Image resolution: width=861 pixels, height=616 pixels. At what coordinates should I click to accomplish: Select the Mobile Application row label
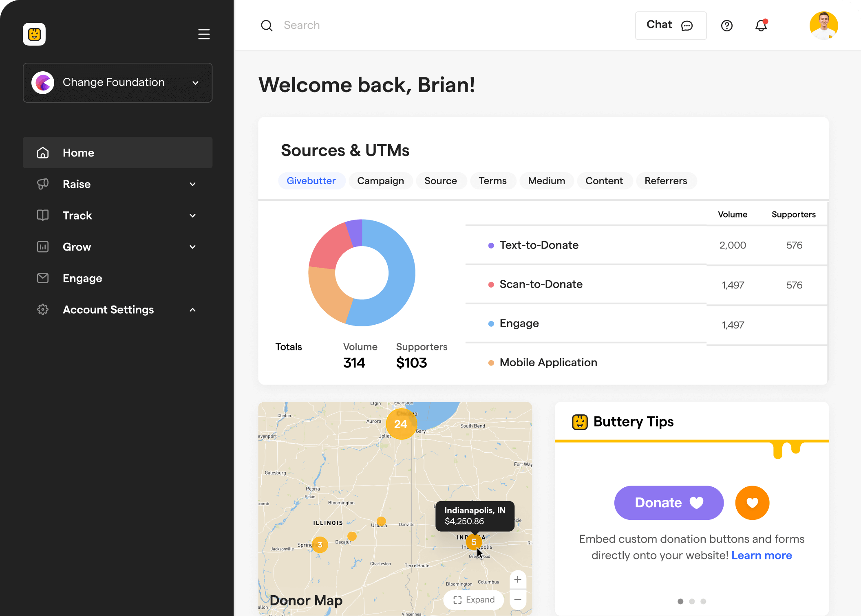548,363
